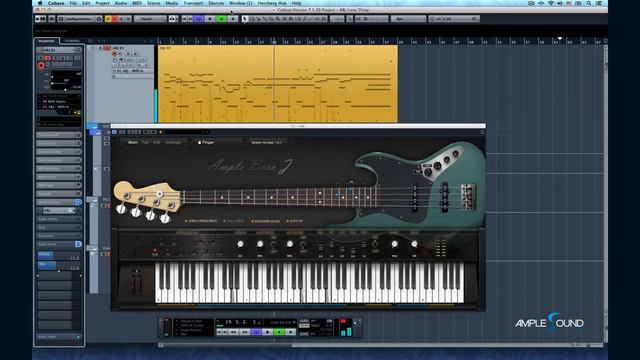Open the Steinberg Hub menu
This screenshot has width=640, height=360.
tap(272, 3)
